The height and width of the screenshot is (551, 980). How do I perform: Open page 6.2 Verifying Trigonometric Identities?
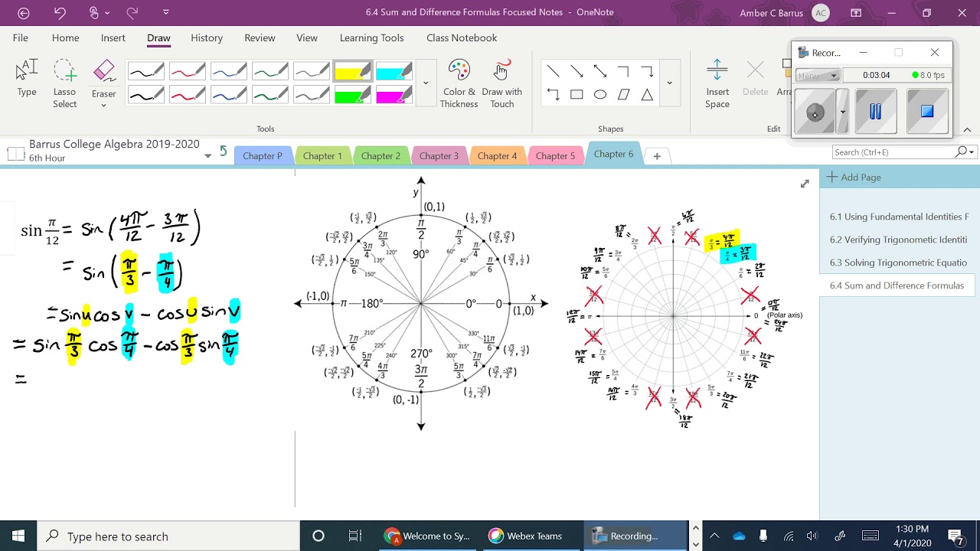coord(898,240)
